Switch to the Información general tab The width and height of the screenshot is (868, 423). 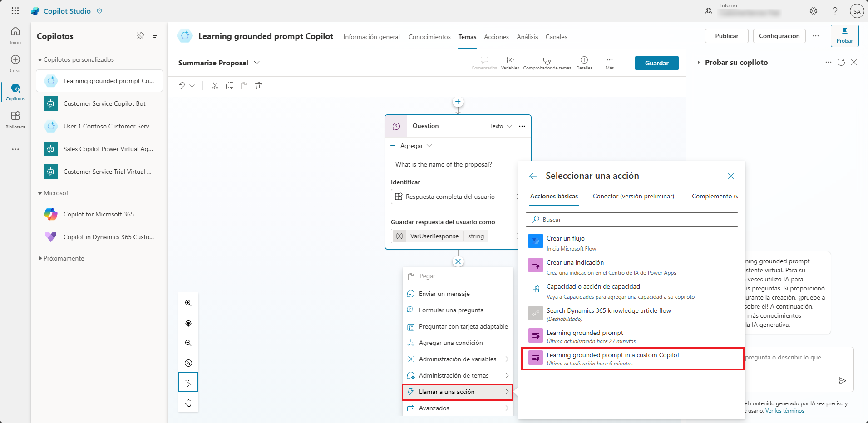[371, 37]
